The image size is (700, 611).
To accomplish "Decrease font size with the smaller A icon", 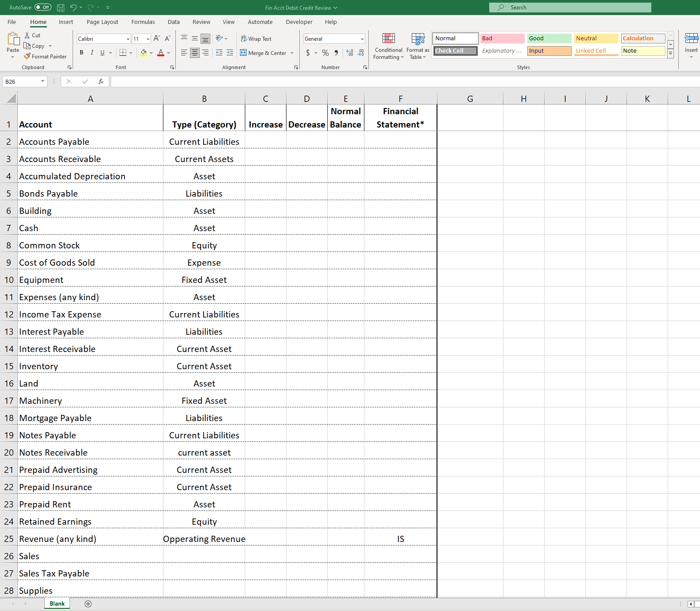I will pos(168,39).
